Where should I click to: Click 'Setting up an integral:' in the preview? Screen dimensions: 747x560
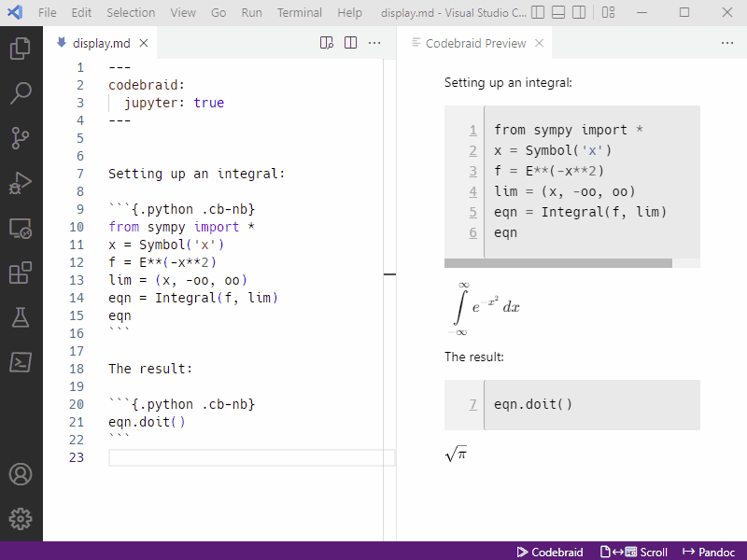[508, 83]
